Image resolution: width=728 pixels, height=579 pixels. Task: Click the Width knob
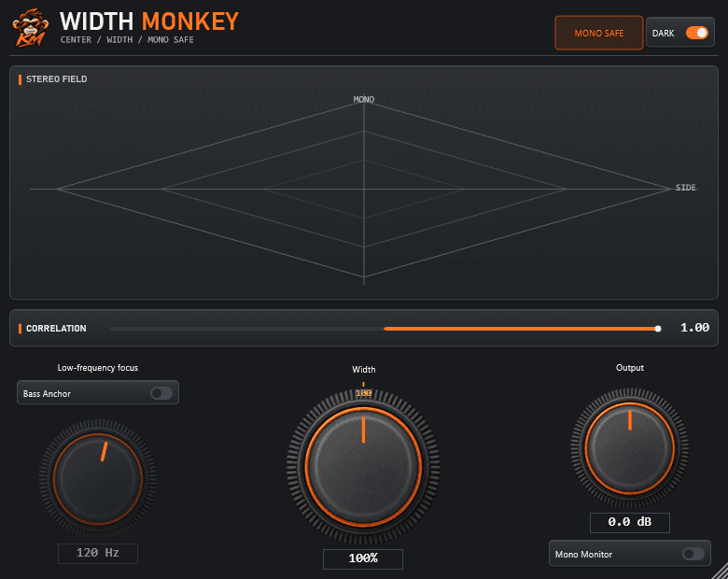pos(364,467)
